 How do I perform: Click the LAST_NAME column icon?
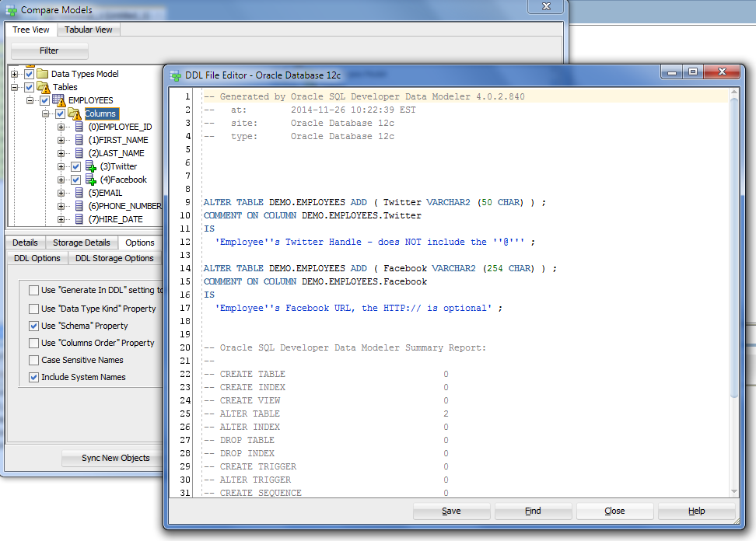pyautogui.click(x=79, y=153)
